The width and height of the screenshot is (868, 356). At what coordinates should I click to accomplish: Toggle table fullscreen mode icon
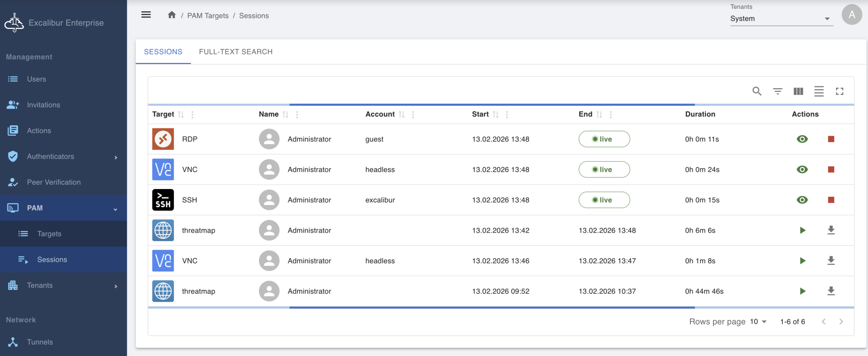839,91
